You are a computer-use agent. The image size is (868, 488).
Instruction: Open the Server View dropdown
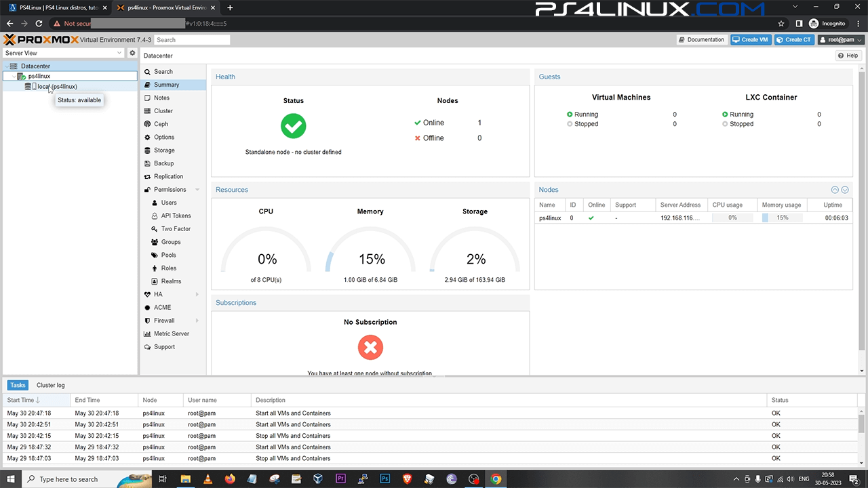click(119, 53)
